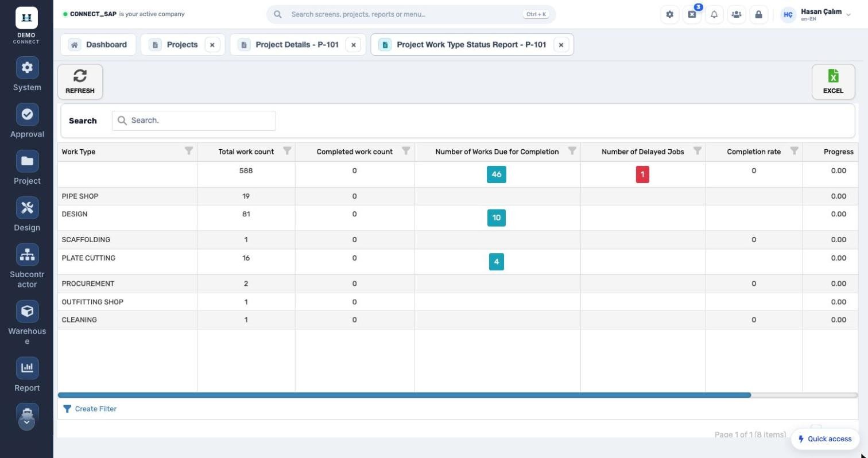This screenshot has width=868, height=458.
Task: Select the PIPE SHOP work type cell
Action: [127, 196]
